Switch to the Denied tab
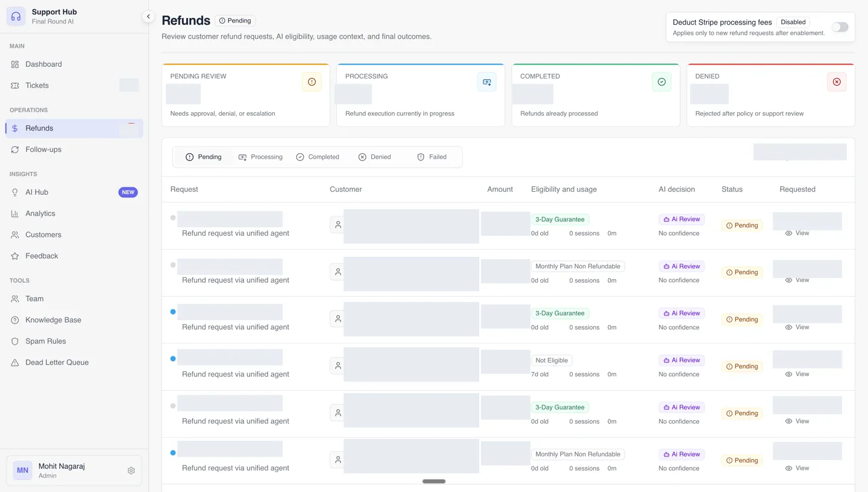 pos(374,157)
